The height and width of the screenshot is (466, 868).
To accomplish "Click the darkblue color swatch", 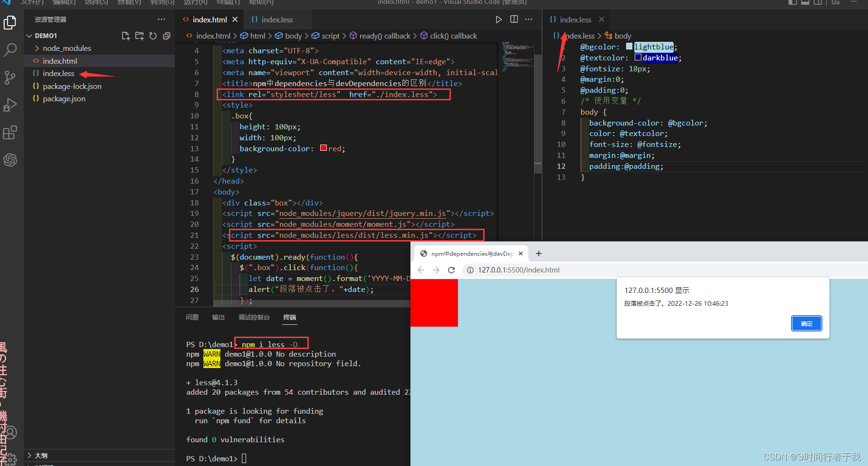I will [638, 58].
